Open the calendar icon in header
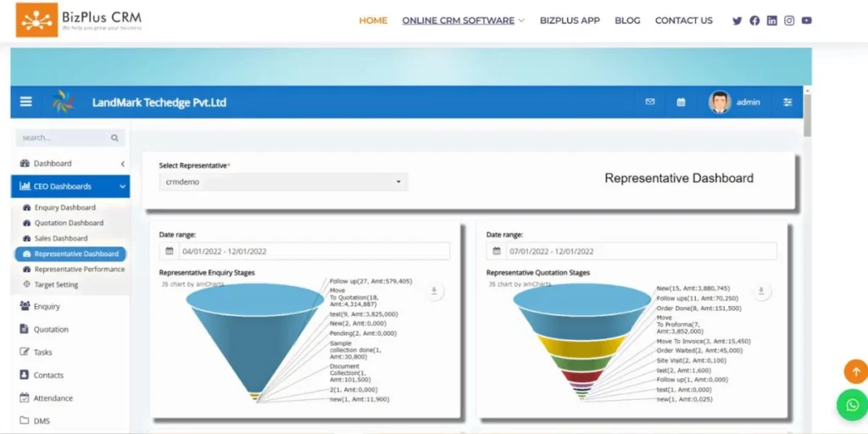868x434 pixels. point(681,103)
